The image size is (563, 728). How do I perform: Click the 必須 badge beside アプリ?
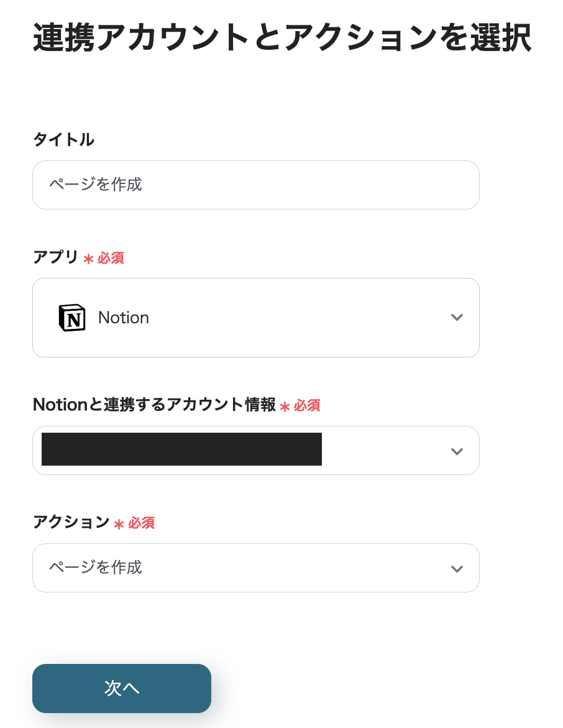tap(111, 258)
